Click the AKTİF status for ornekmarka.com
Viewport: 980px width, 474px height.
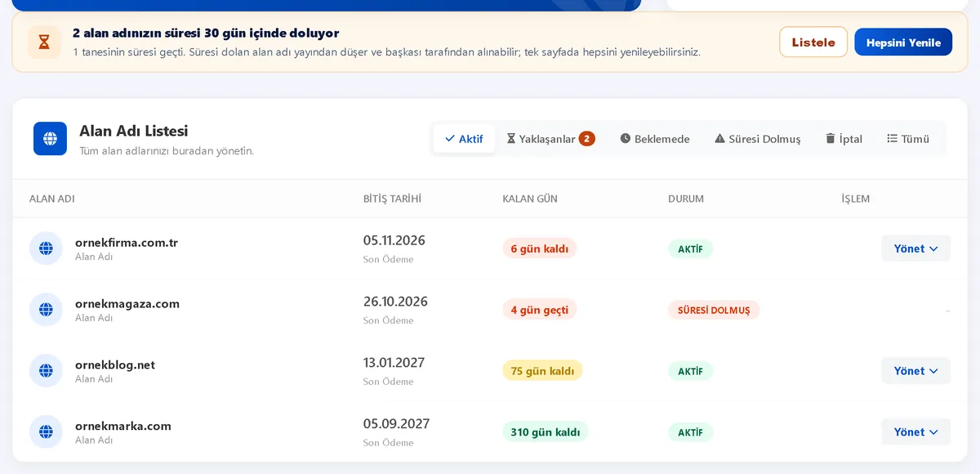tap(690, 432)
